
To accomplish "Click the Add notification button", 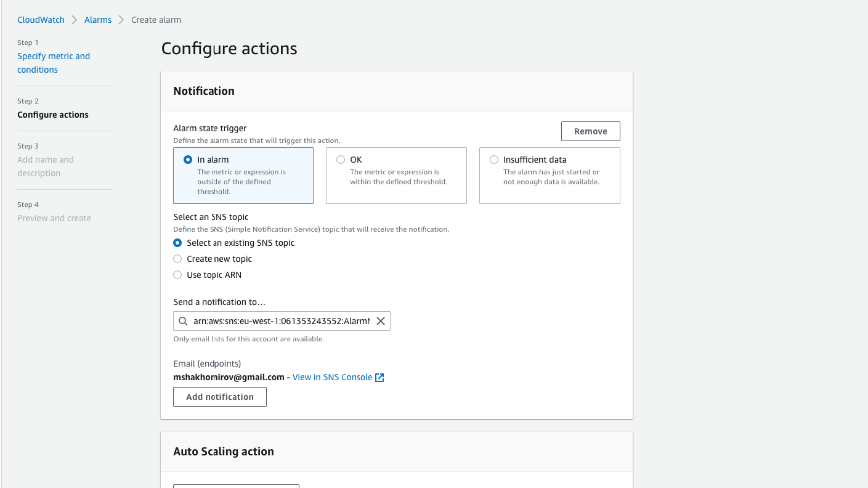I will 220,397.
